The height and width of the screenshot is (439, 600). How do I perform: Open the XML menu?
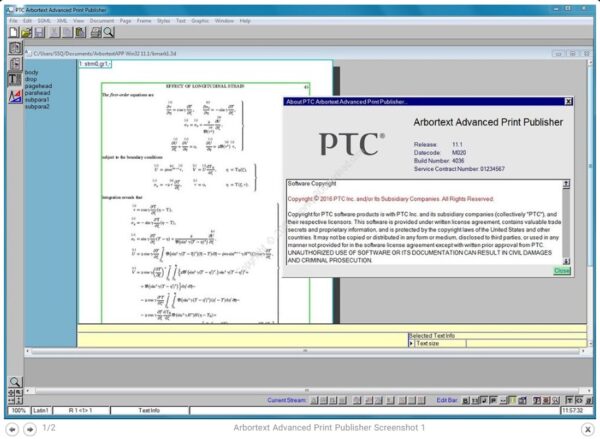tap(62, 21)
